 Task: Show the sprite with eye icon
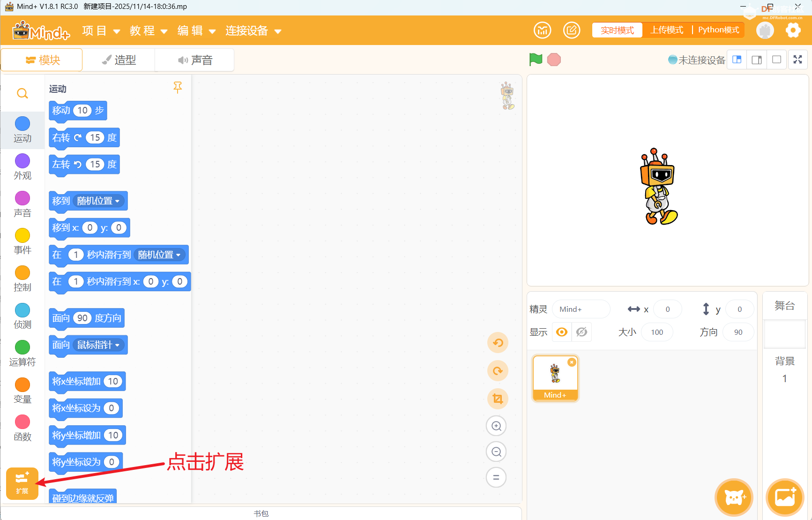pyautogui.click(x=562, y=332)
